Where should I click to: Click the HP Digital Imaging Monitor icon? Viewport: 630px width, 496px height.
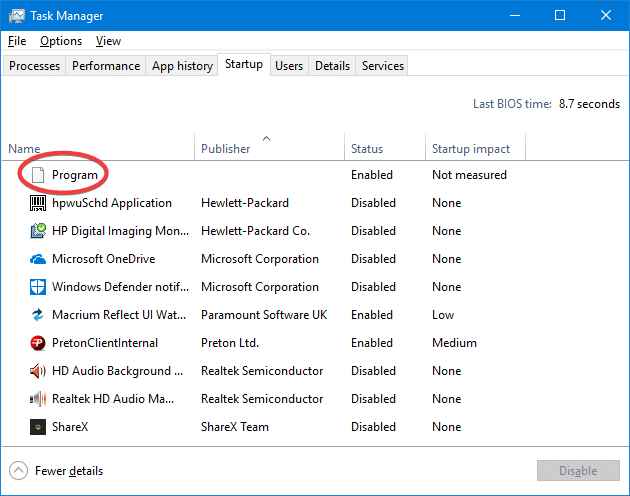[x=38, y=231]
